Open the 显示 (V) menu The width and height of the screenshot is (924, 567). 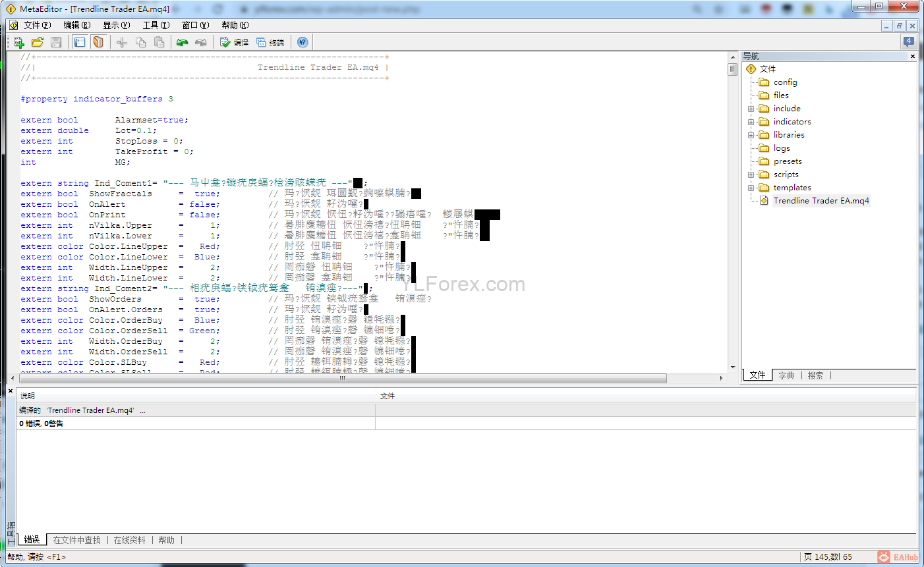[x=116, y=25]
